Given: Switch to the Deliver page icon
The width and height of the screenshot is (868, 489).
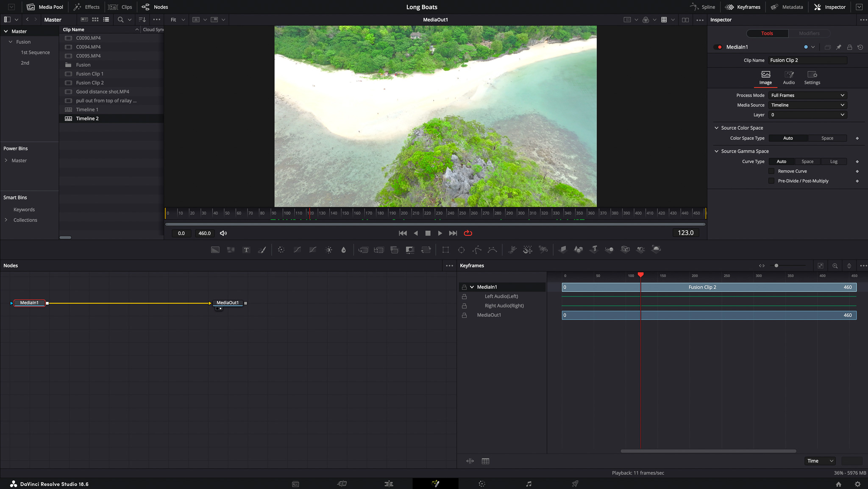Looking at the screenshot, I should tap(575, 484).
